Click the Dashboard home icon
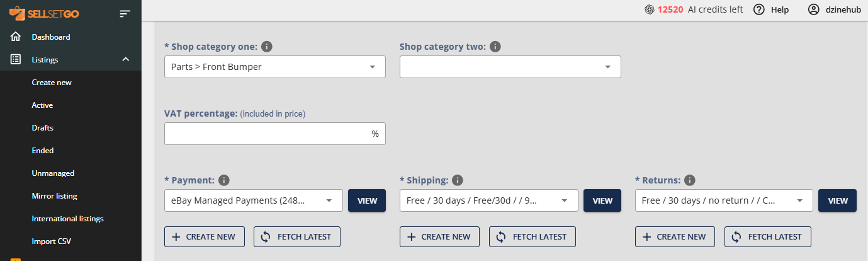Screen dimensions: 868x261 tap(16, 37)
